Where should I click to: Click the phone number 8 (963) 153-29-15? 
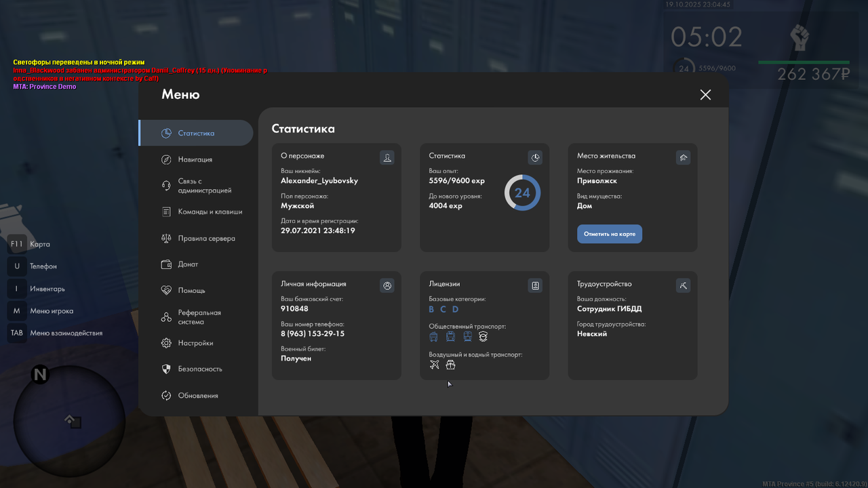(313, 333)
